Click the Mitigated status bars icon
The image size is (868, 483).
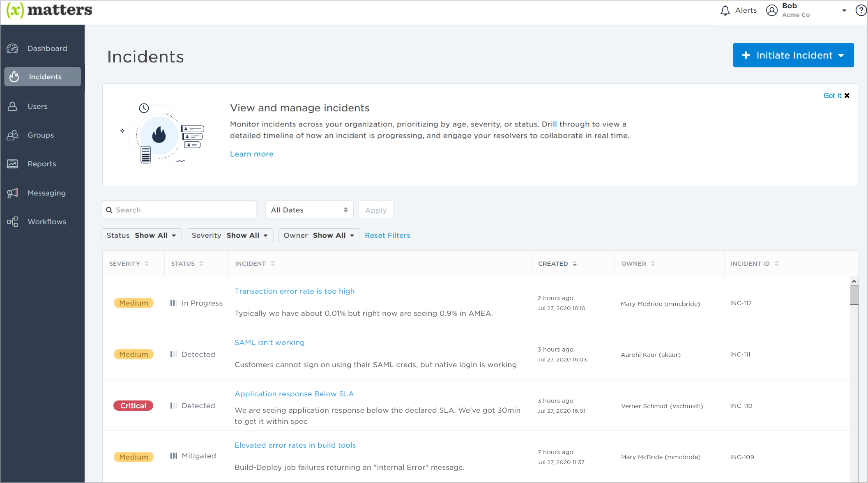[174, 456]
